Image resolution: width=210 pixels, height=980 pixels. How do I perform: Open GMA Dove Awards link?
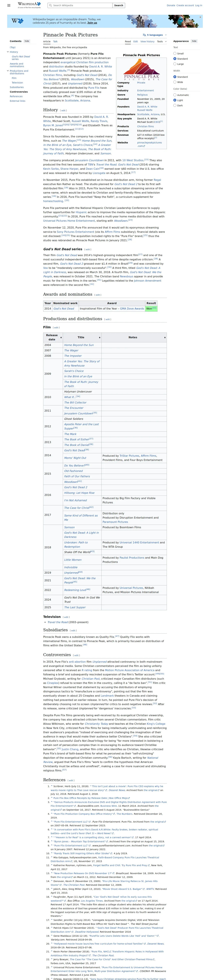point(132,309)
